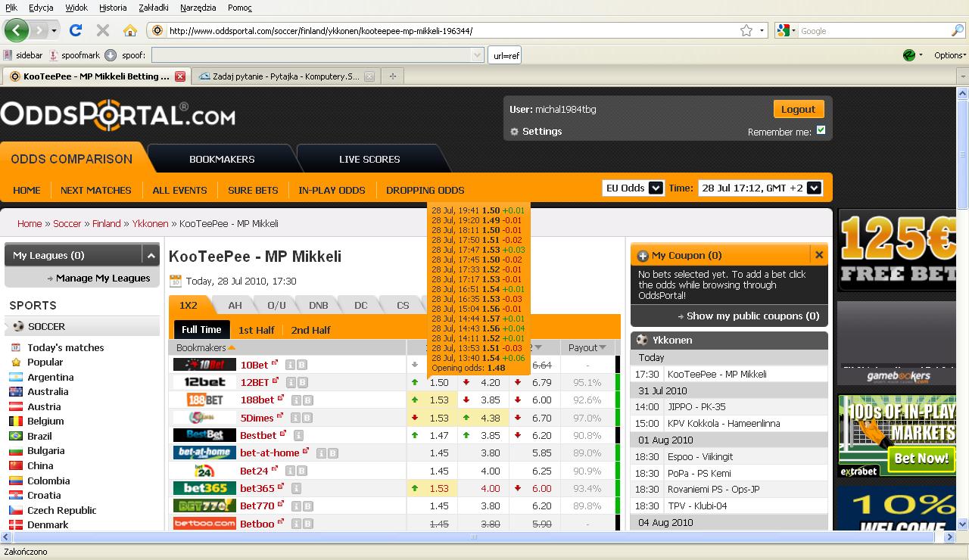969x560 pixels.
Task: Switch to the LIVE SCORES tab
Action: click(x=369, y=159)
